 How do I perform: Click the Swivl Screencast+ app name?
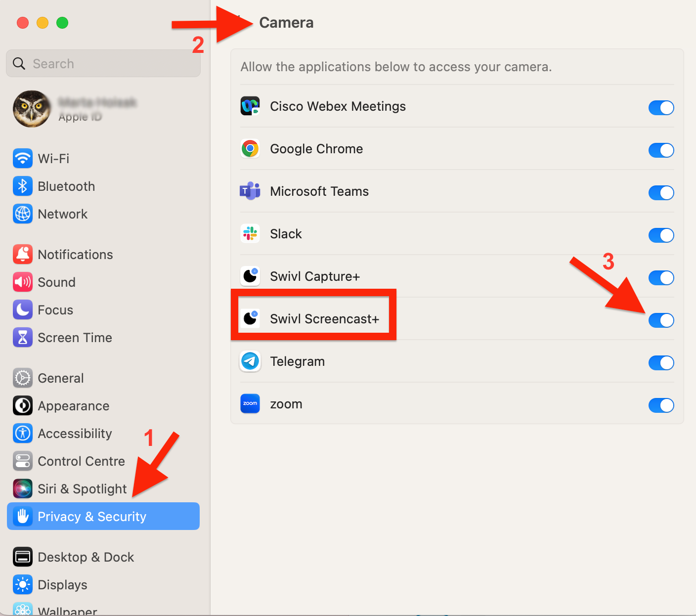click(325, 319)
